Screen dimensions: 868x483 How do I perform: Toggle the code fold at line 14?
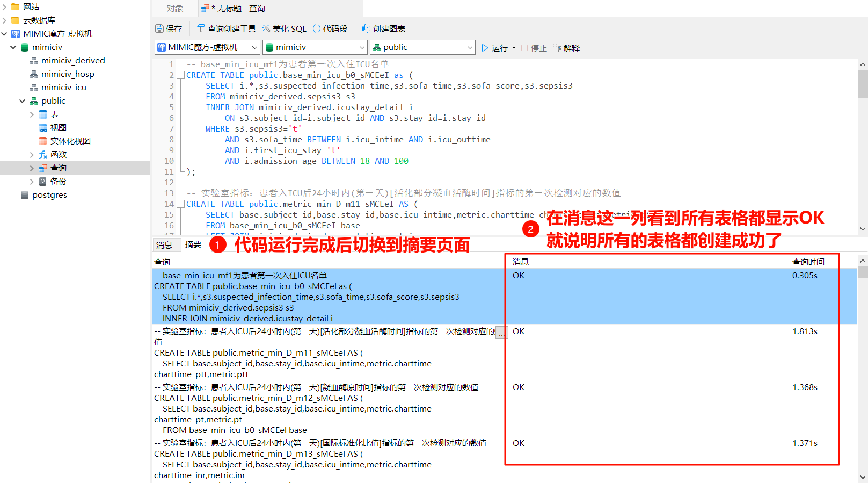181,204
